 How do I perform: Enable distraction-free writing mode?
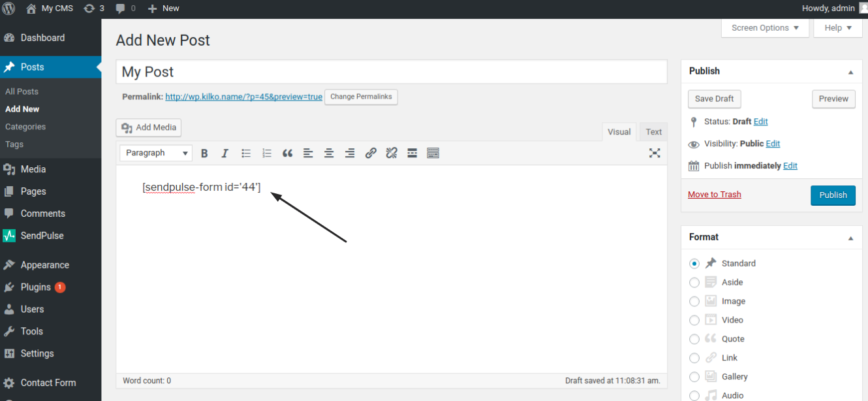[x=655, y=153]
